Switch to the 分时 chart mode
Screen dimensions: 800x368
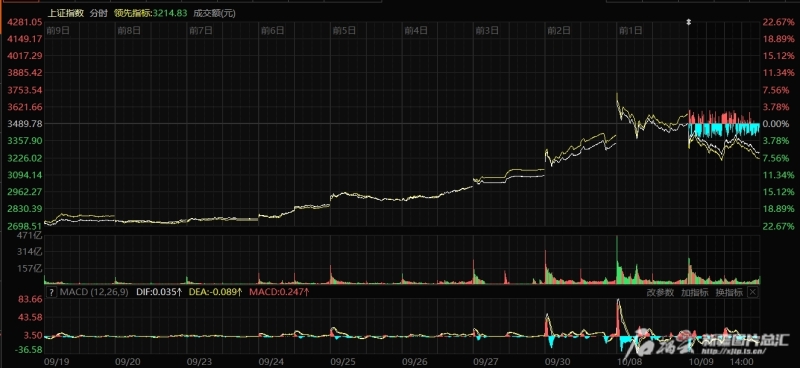98,14
